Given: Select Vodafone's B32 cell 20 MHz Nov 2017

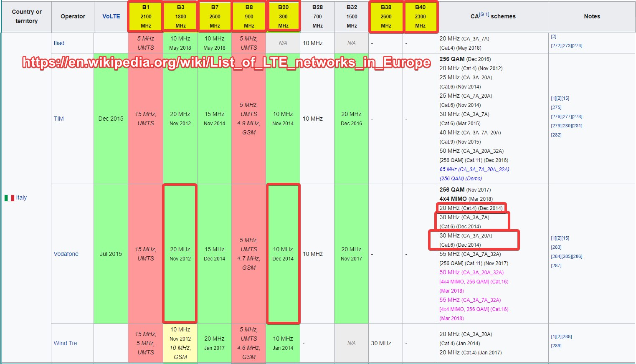Looking at the screenshot, I should pos(352,254).
